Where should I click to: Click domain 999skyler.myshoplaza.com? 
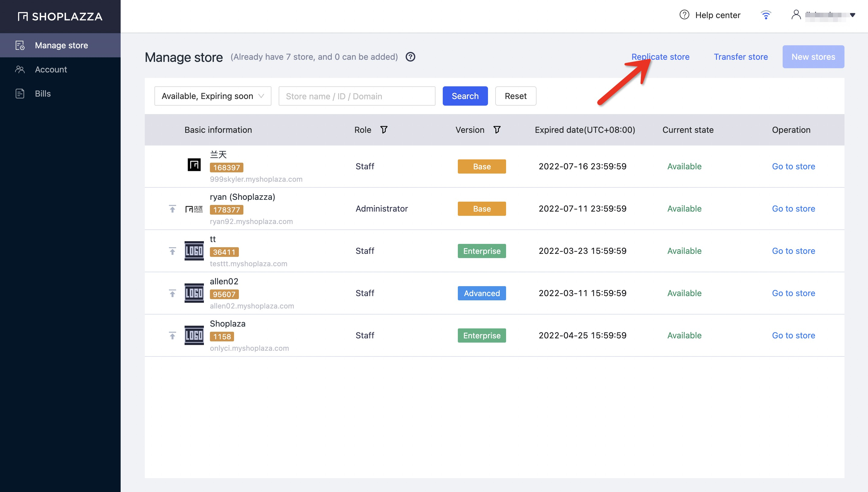click(256, 179)
